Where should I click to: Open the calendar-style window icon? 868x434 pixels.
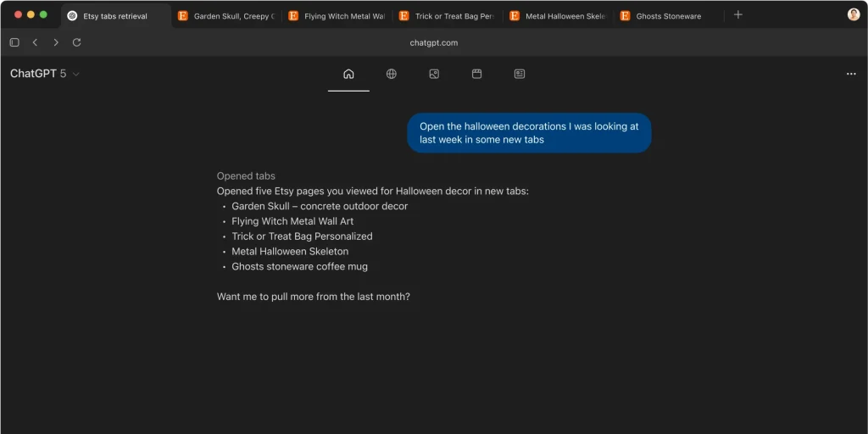[477, 74]
